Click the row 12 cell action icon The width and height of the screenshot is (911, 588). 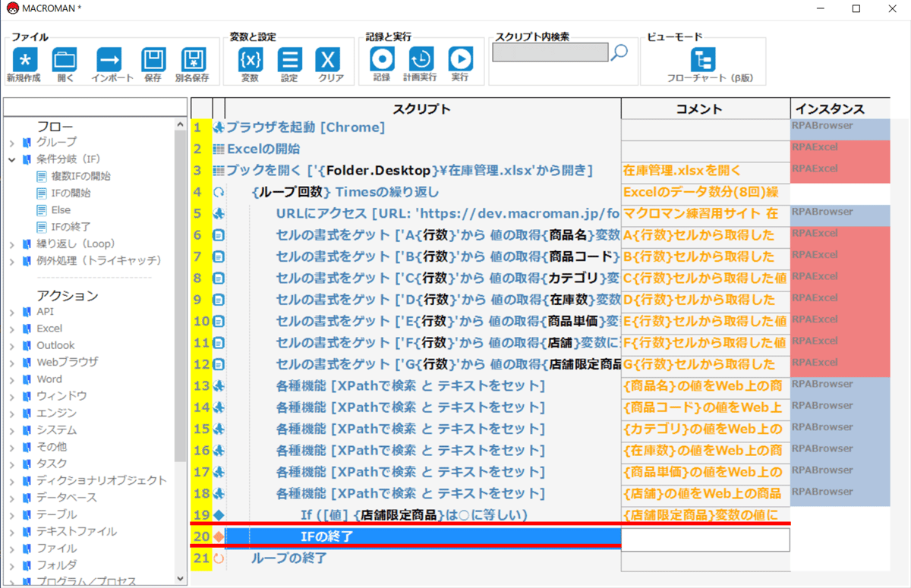point(219,364)
